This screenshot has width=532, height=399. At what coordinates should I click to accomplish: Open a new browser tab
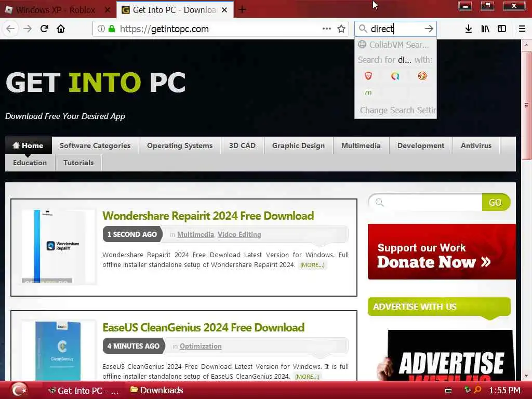[242, 9]
